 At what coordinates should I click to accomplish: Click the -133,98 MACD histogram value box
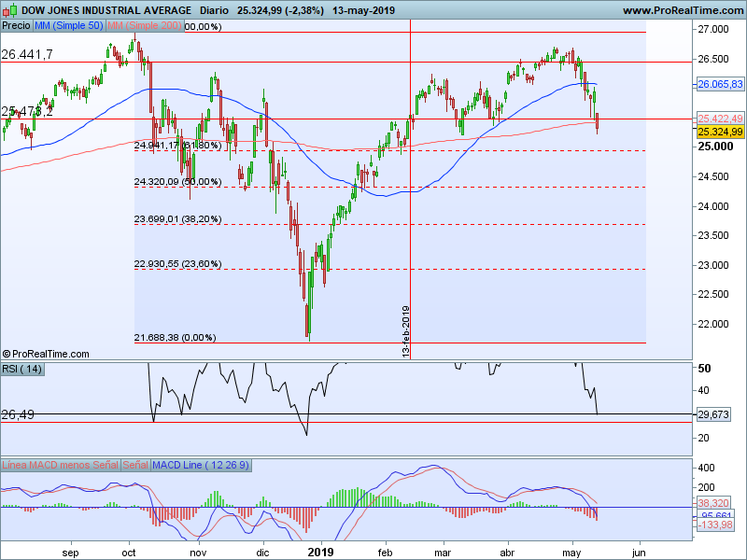(x=715, y=525)
